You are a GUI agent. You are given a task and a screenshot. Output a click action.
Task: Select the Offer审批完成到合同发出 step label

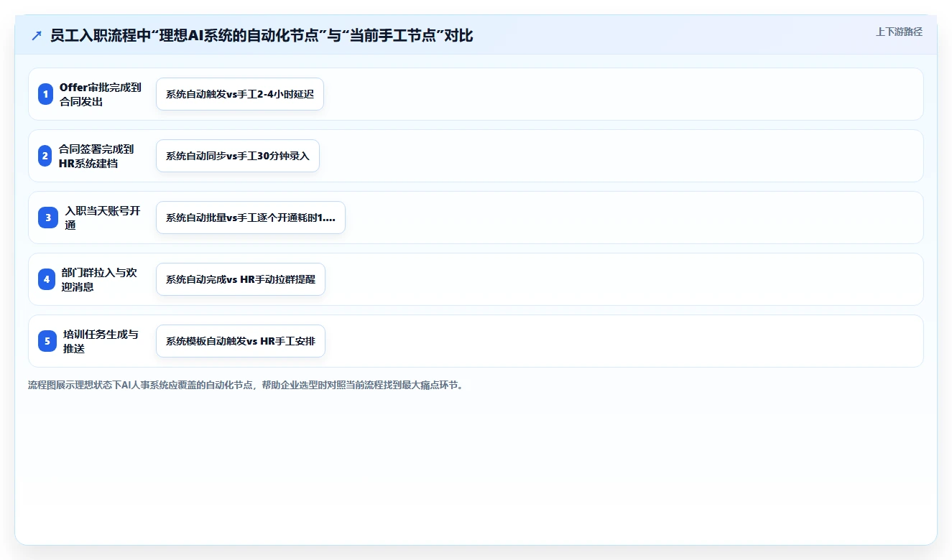[x=101, y=94]
